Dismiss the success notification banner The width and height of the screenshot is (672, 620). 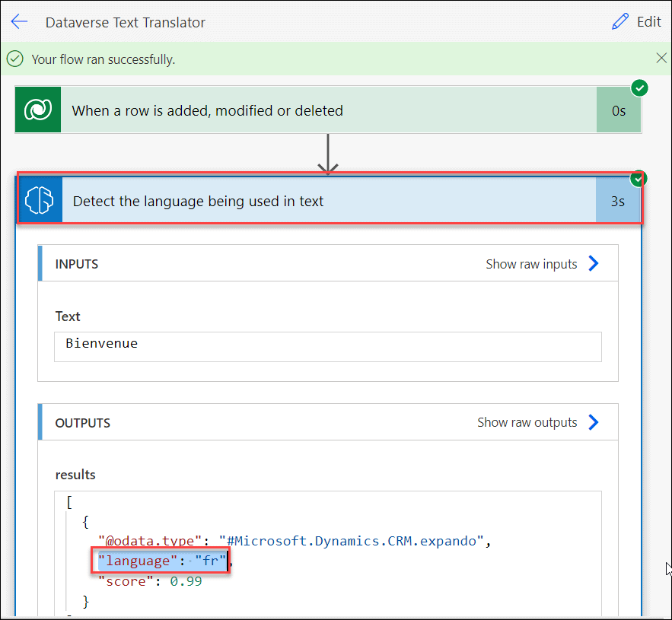click(661, 59)
